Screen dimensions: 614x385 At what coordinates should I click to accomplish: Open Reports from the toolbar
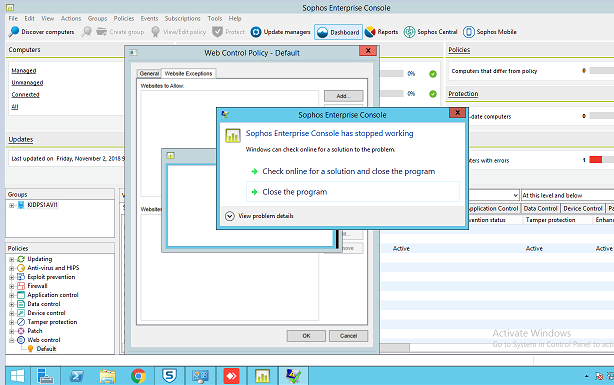(381, 32)
